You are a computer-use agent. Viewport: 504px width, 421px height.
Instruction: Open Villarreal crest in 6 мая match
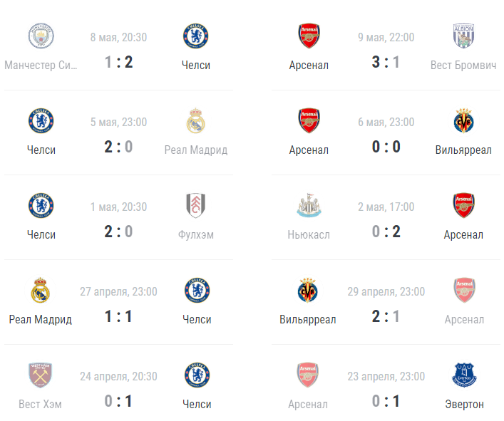pos(463,121)
